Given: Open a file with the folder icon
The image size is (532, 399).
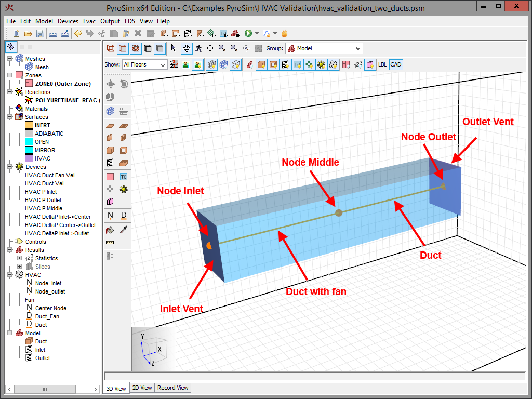Looking at the screenshot, I should [28, 33].
